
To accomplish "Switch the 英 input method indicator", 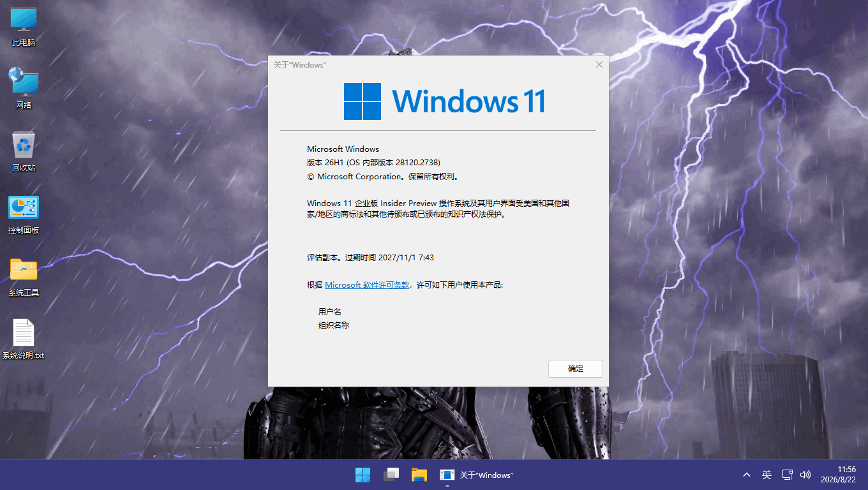I will coord(767,475).
